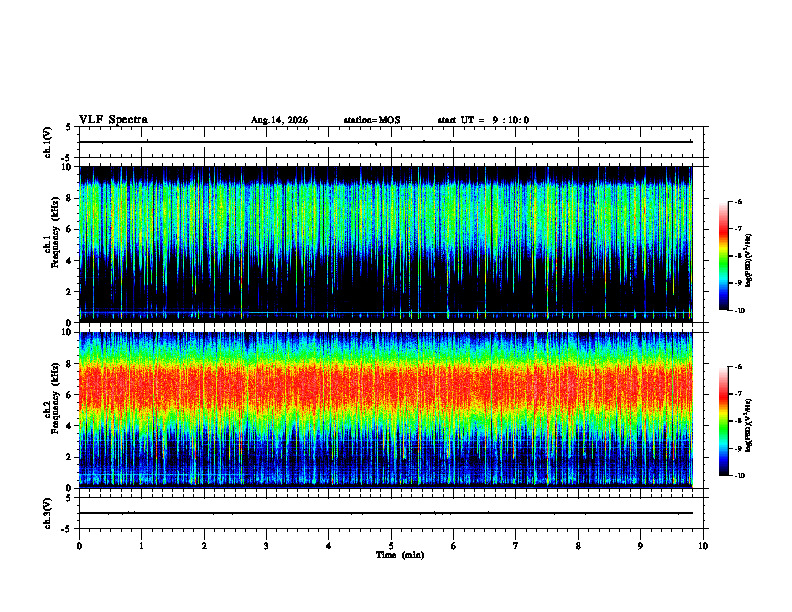Click time axis tick label '5'
This screenshot has height=612, width=792.
(391, 546)
